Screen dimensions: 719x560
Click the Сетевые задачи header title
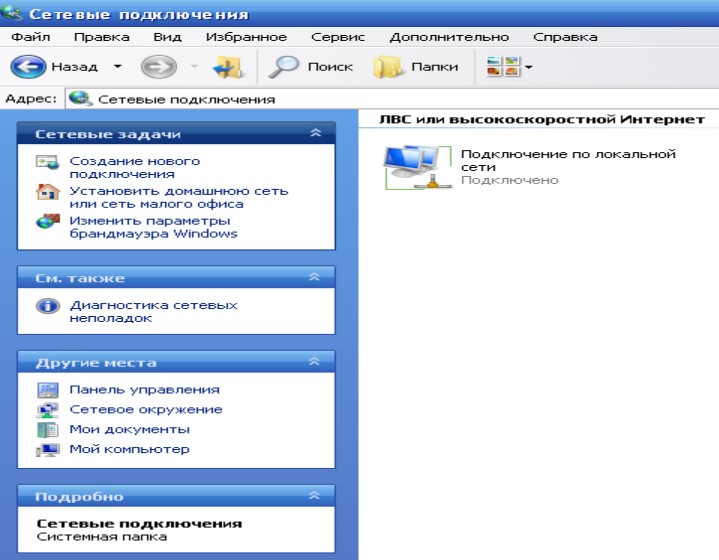(x=108, y=134)
